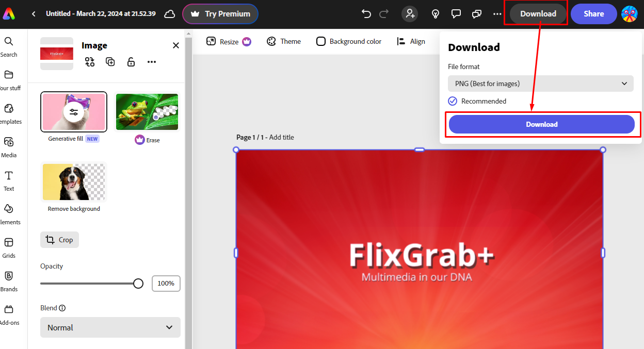Open the Adobe Express home logo
Viewport: 644px width, 349px height.
point(9,14)
